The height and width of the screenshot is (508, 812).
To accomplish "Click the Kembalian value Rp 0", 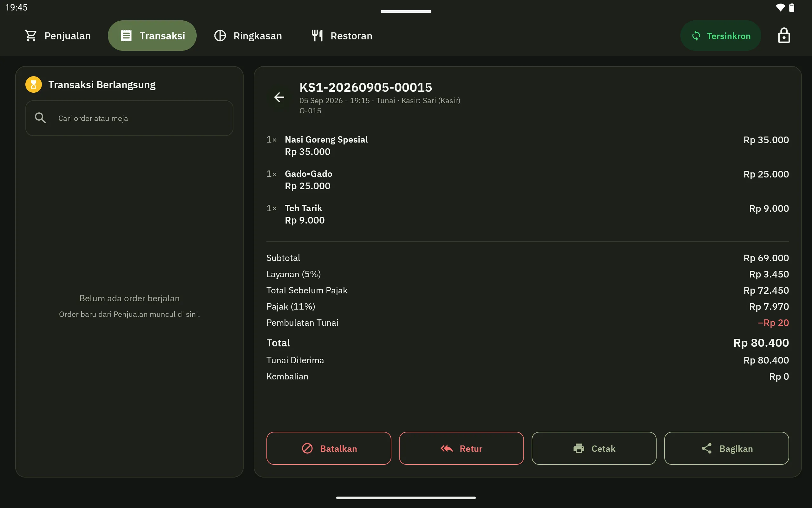I will coord(779,377).
